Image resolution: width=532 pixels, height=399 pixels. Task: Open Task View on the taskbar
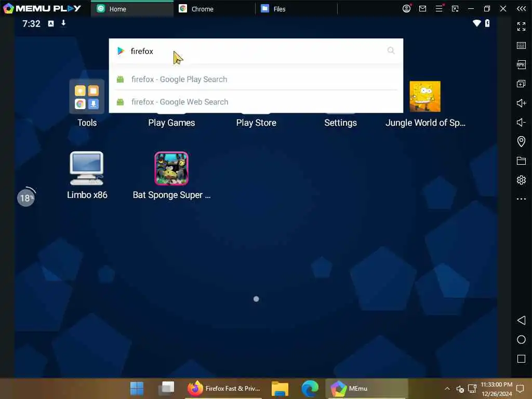pyautogui.click(x=166, y=388)
